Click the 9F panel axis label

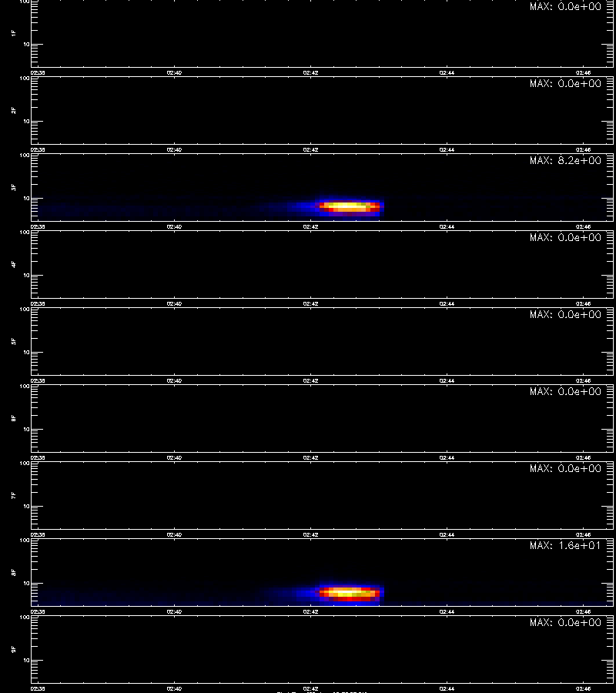tap(14, 649)
